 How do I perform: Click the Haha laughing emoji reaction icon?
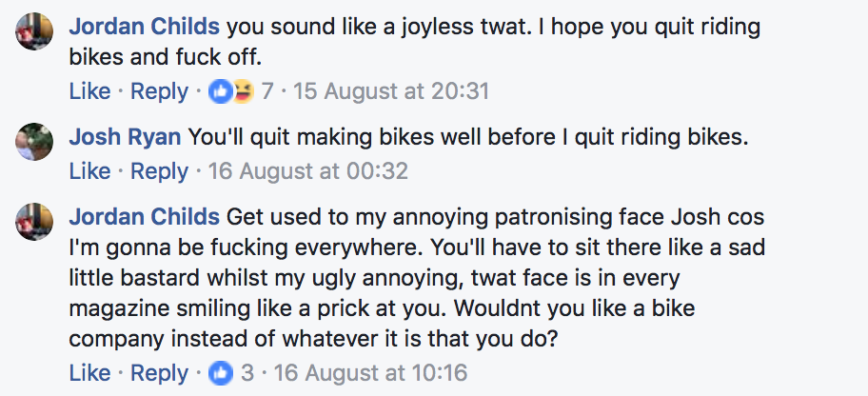(242, 92)
